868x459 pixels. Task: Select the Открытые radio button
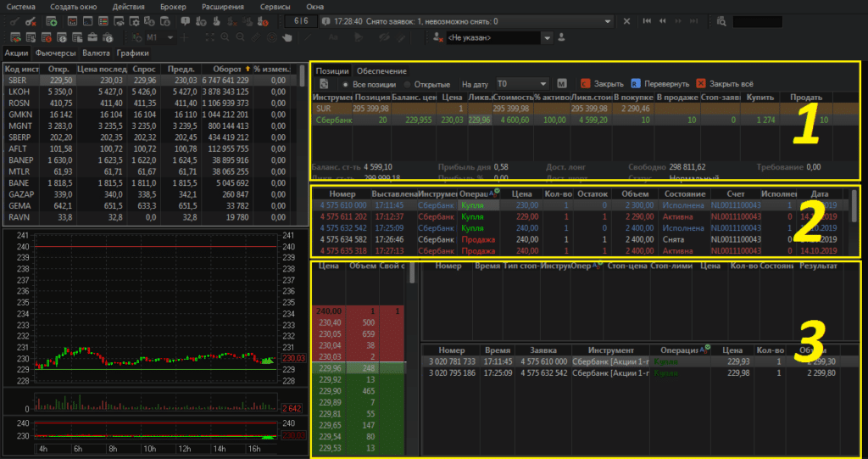pos(407,84)
